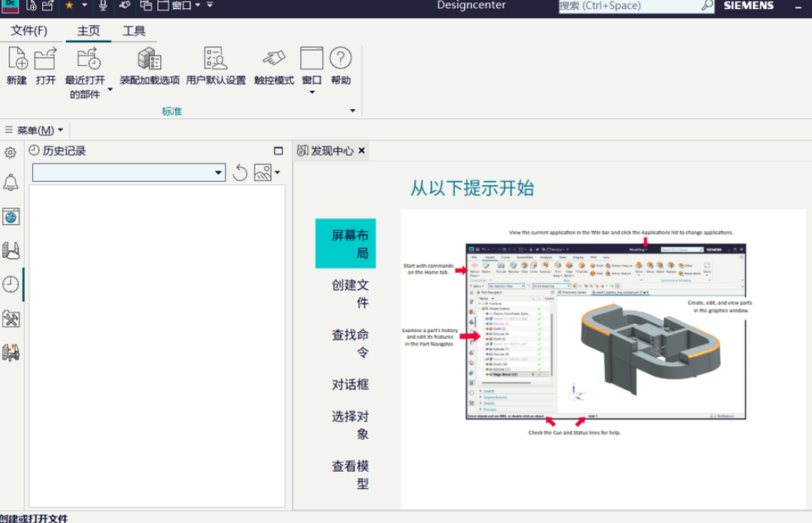812x523 pixels.
Task: Select the 屏幕布局 tip topic
Action: [x=345, y=243]
